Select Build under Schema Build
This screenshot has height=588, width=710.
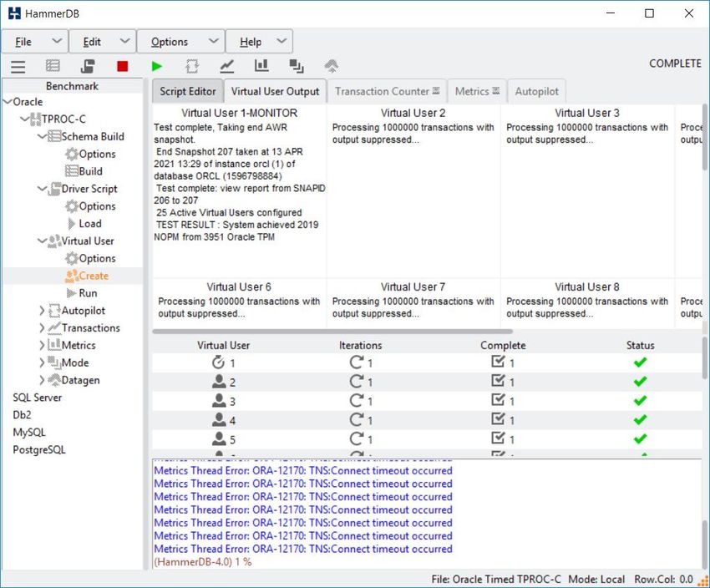84,171
